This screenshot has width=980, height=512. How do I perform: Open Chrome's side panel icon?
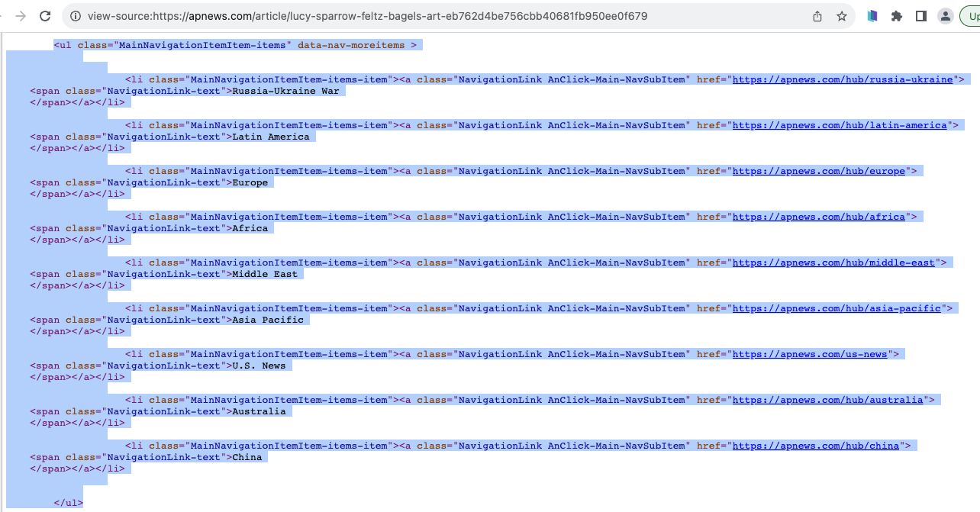pyautogui.click(x=921, y=14)
